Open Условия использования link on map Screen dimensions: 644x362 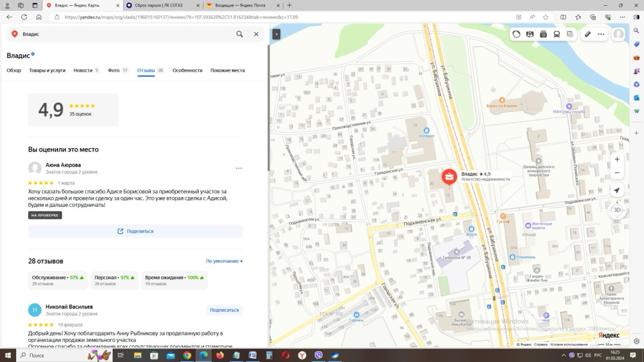pos(569,345)
